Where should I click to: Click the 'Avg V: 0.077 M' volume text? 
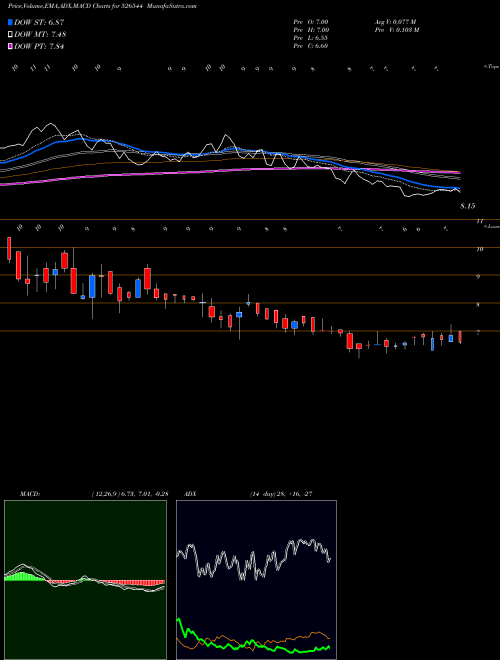(x=395, y=22)
